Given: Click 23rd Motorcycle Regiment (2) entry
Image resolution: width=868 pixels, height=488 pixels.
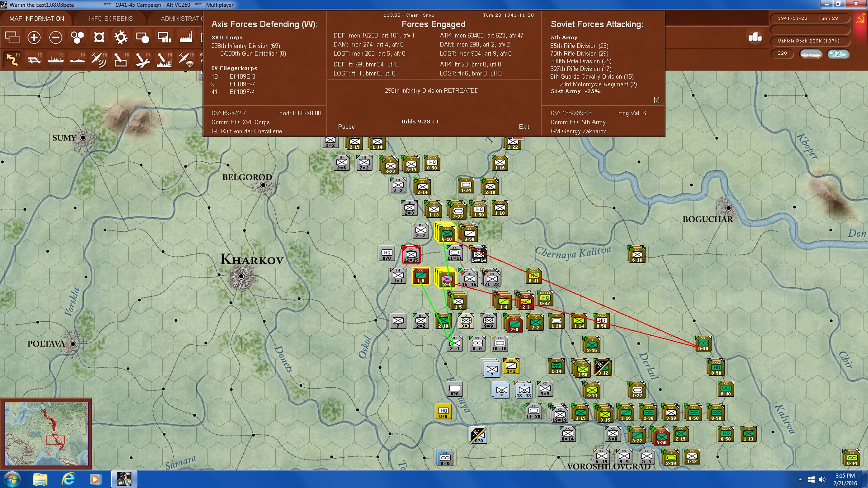Looking at the screenshot, I should coord(598,84).
